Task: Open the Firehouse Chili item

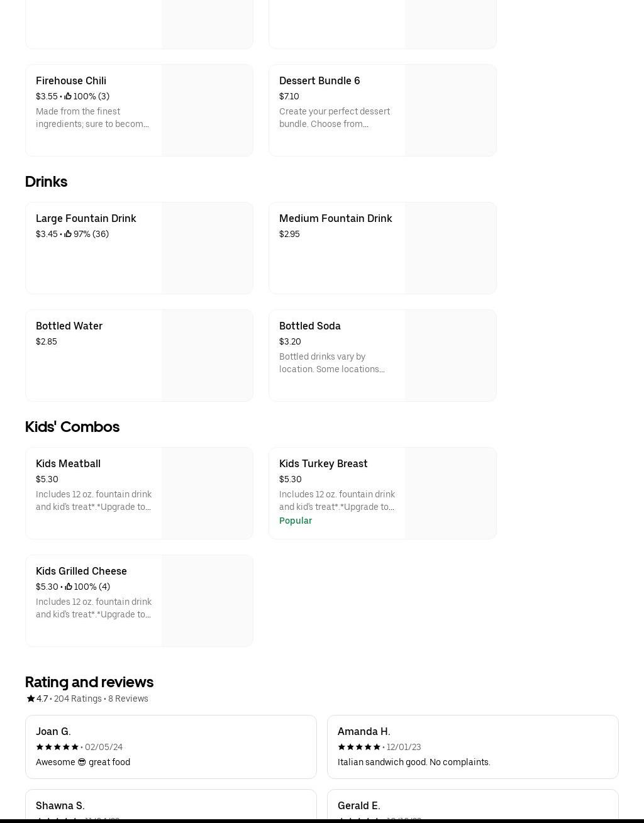Action: pyautogui.click(x=71, y=80)
